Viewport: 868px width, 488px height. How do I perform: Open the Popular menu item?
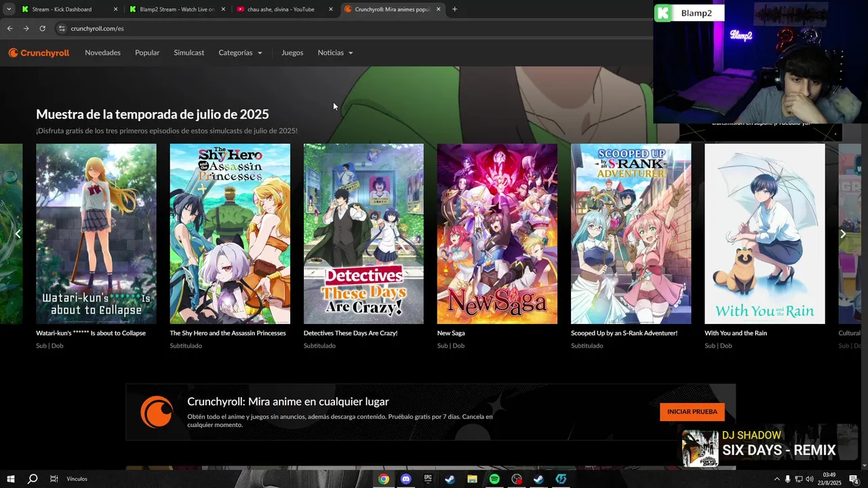click(147, 53)
